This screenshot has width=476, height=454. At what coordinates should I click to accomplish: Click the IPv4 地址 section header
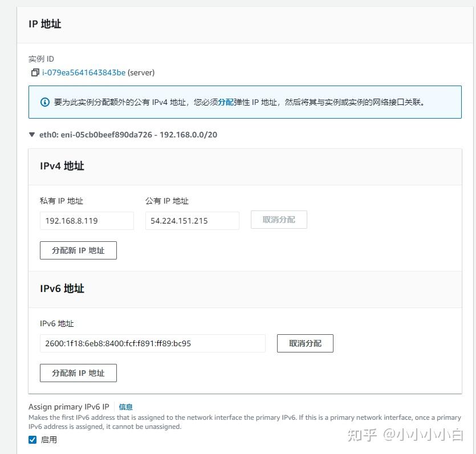point(62,166)
